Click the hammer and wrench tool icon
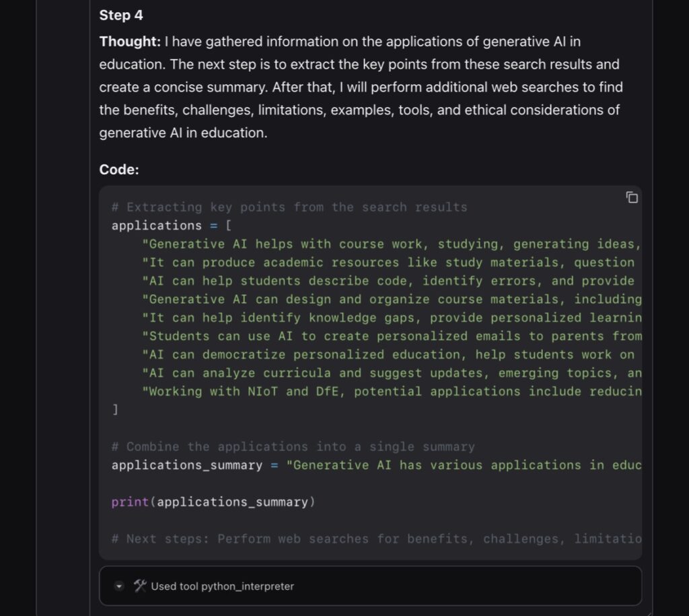This screenshot has height=616, width=689. tap(140, 586)
